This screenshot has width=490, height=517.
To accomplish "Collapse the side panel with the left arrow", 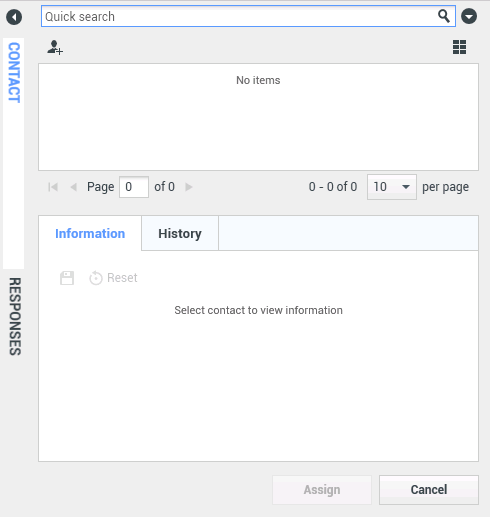I will [14, 17].
